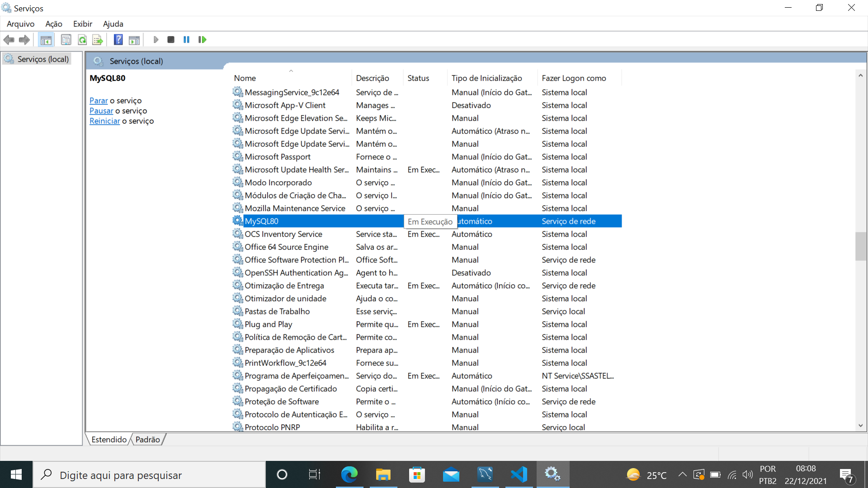Viewport: 868px width, 488px height.
Task: Open the Windows Start button
Action: point(16,474)
